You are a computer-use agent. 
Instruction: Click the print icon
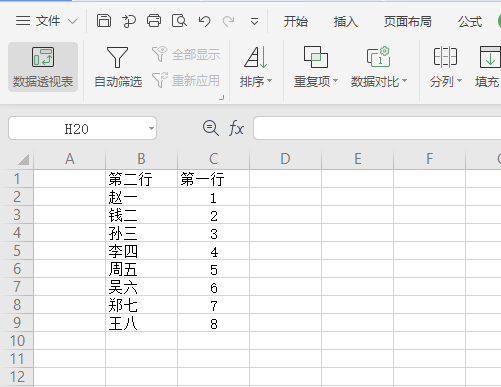154,21
